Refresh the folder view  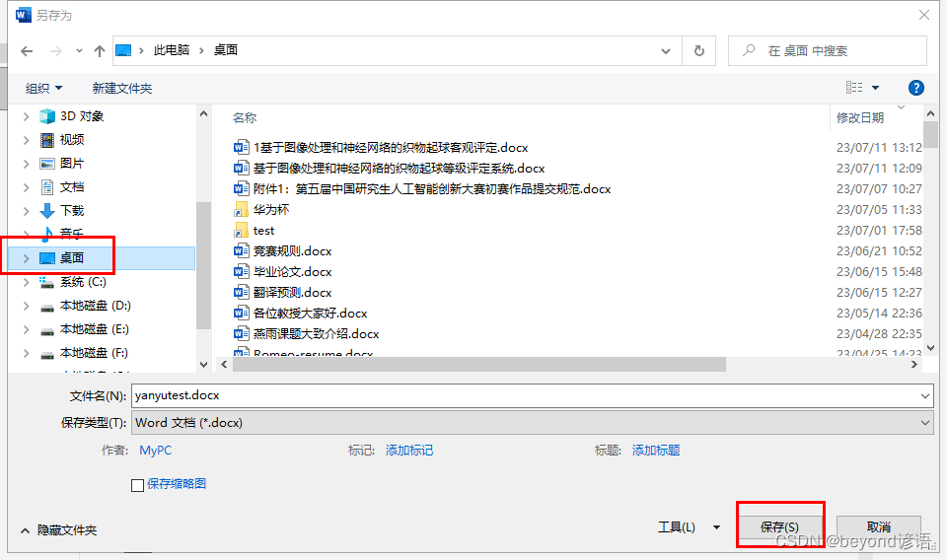coord(699,50)
